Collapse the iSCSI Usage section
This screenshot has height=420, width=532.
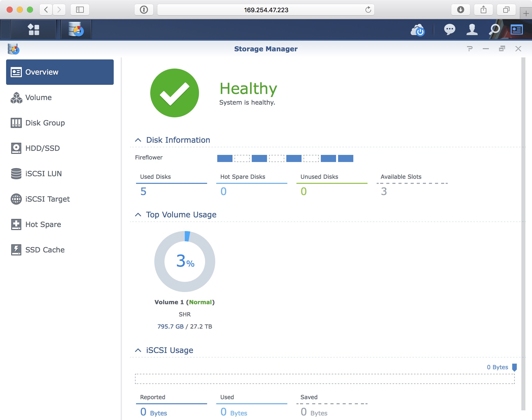pos(138,350)
